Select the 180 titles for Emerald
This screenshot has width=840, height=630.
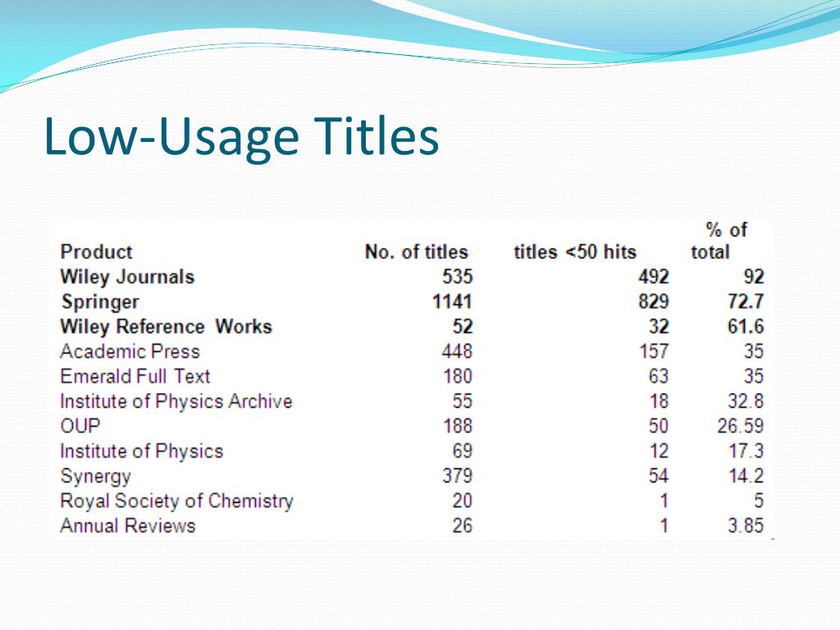click(458, 377)
